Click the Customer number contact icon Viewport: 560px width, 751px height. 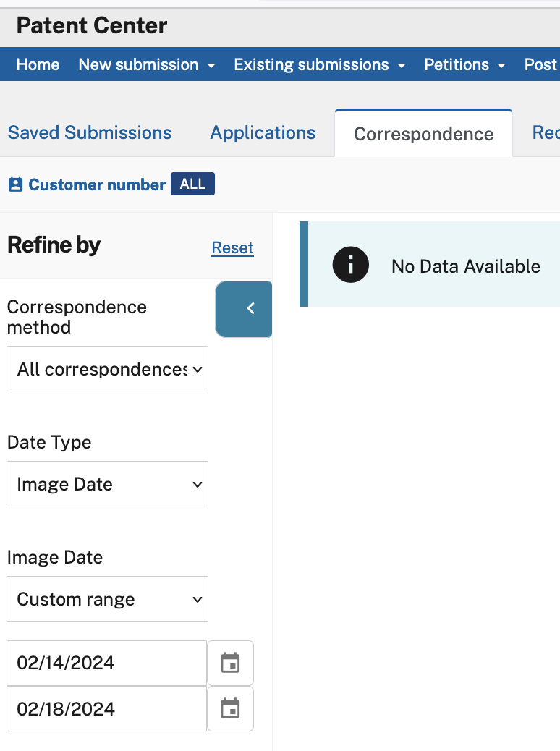tap(15, 184)
